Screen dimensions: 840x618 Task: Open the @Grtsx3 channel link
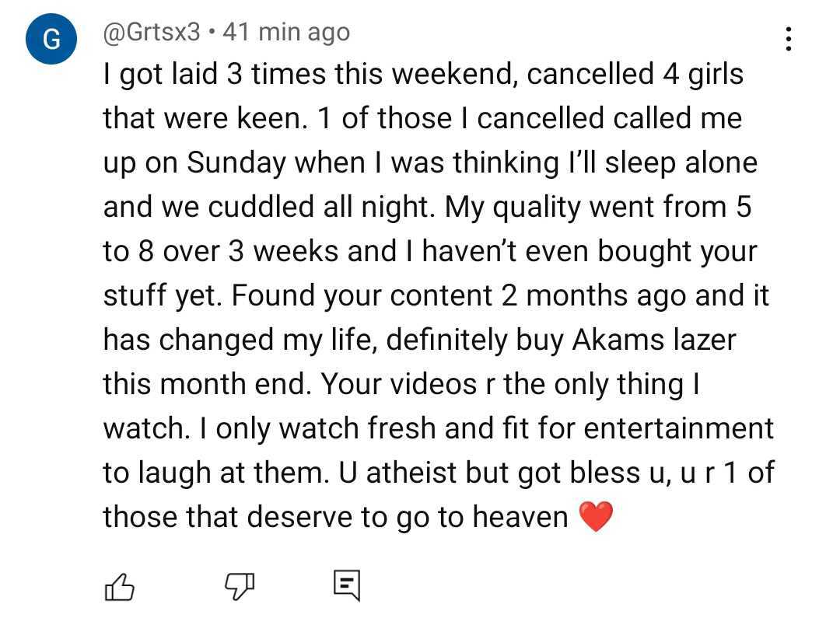tap(152, 32)
